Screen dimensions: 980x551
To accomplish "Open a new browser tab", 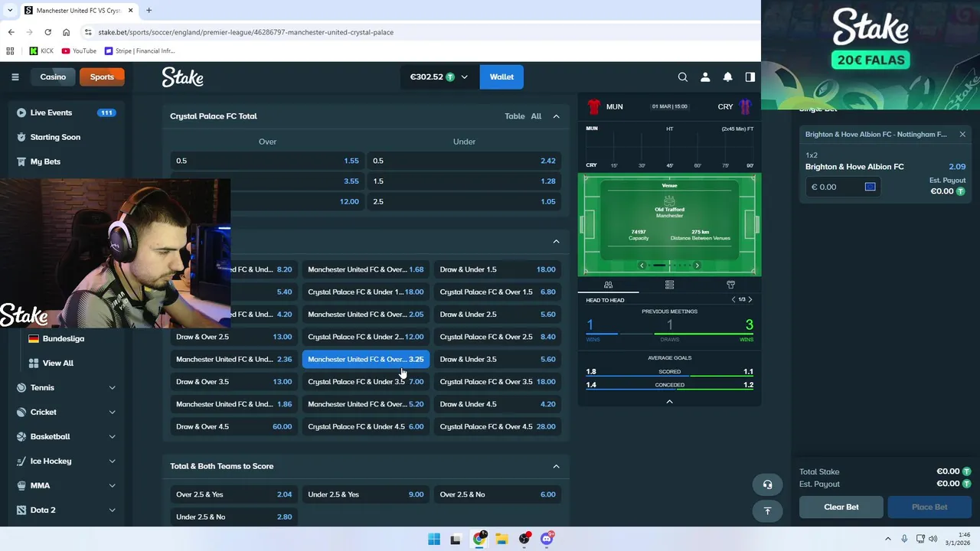I will 149,10.
